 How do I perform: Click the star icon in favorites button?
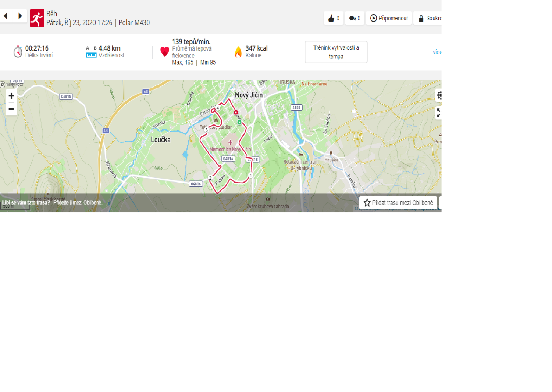pos(367,203)
